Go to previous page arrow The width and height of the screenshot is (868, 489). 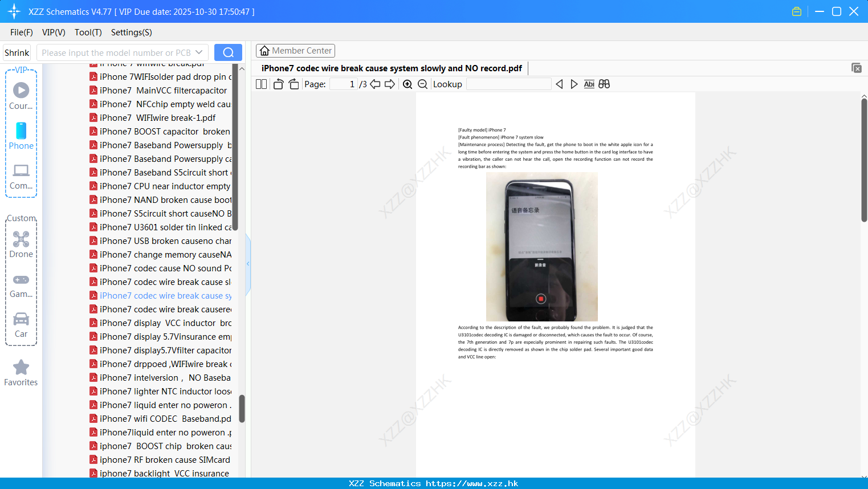click(x=375, y=84)
